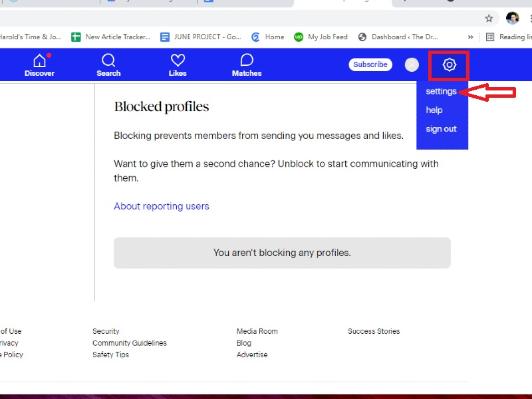Click the Blocked profiles heading

[162, 106]
